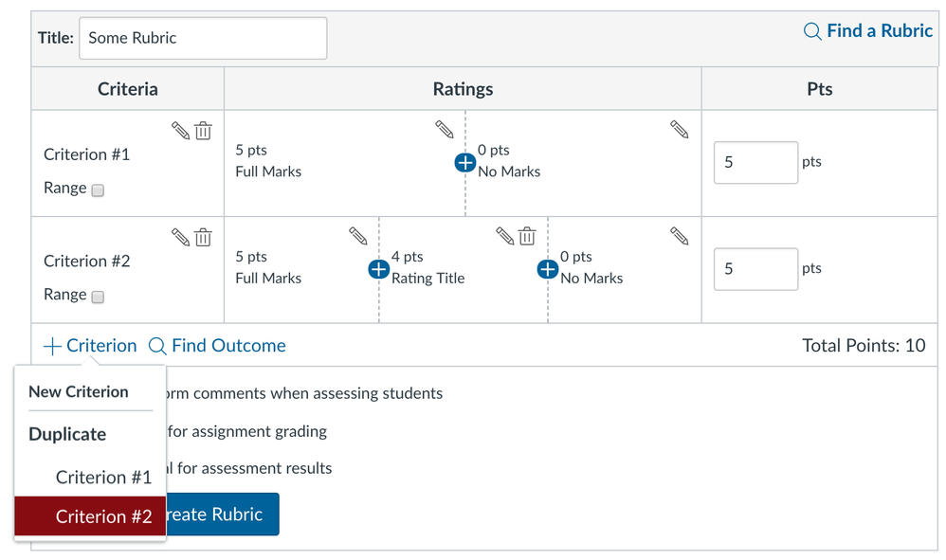Add rating between Full Marks and No Marks in Criterion #1

click(x=464, y=163)
